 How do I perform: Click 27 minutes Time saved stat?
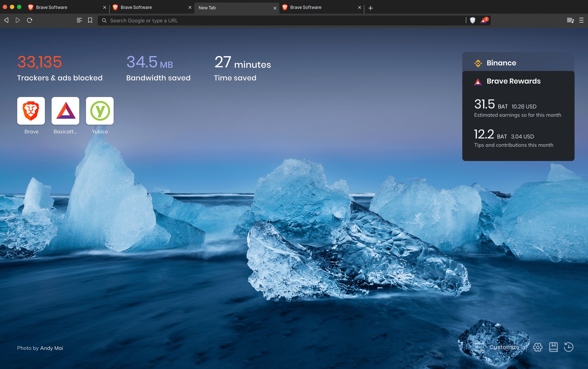tap(243, 68)
